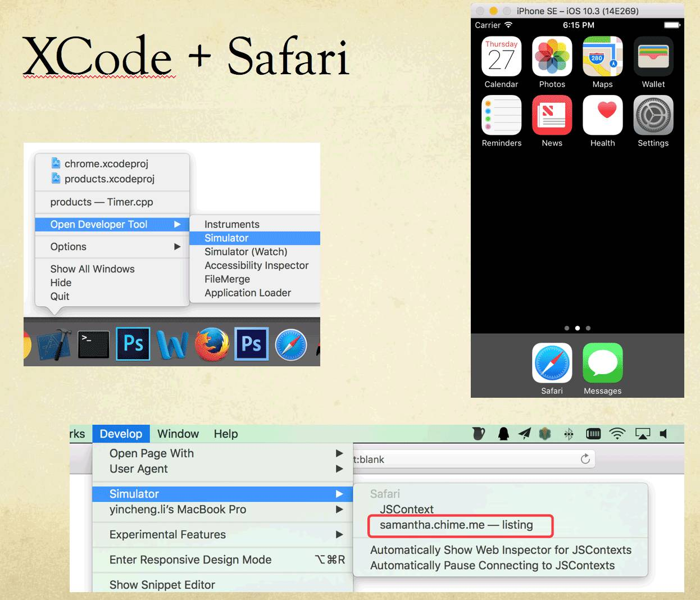
Task: Expand Experimental Features submenu arrow
Action: point(339,534)
